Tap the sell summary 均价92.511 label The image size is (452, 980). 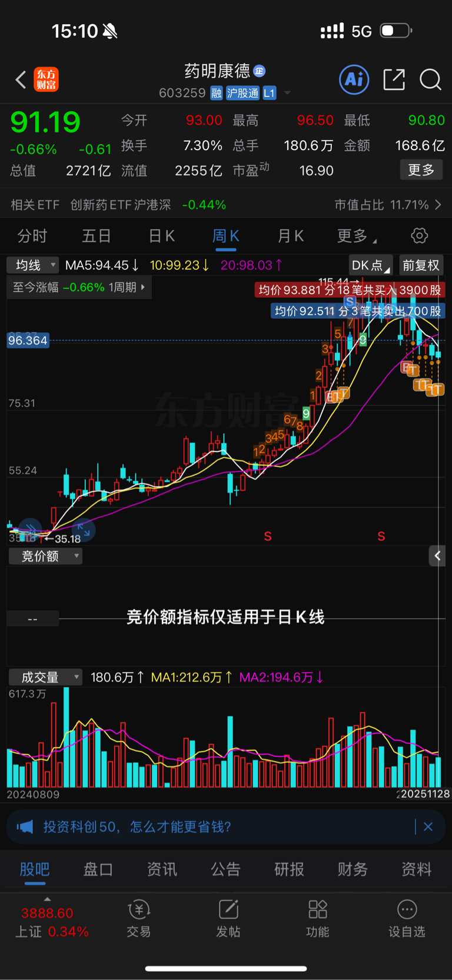point(358,311)
